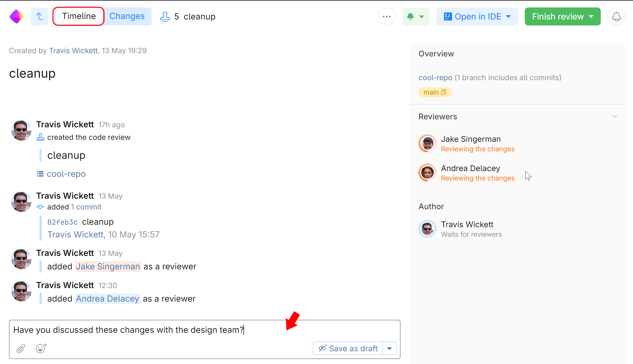The image size is (633, 364).
Task: Collapse the Reviewers section chevron
Action: 614,116
